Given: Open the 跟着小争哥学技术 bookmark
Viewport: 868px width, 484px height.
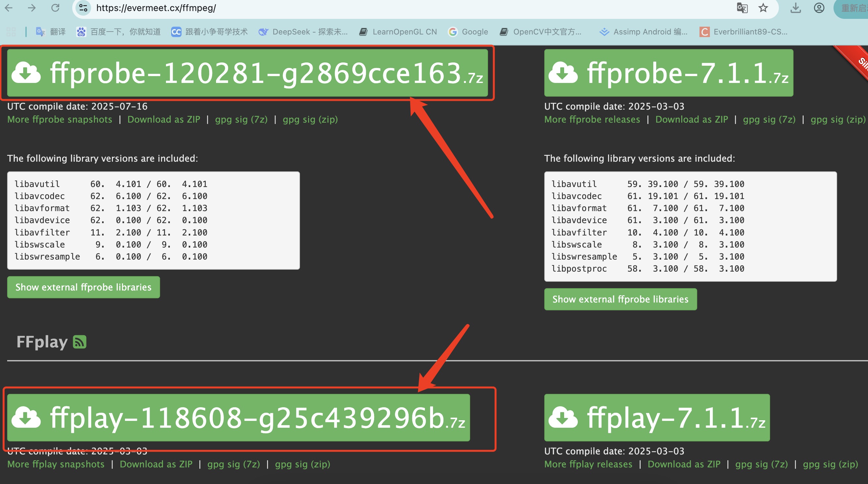Looking at the screenshot, I should [209, 32].
